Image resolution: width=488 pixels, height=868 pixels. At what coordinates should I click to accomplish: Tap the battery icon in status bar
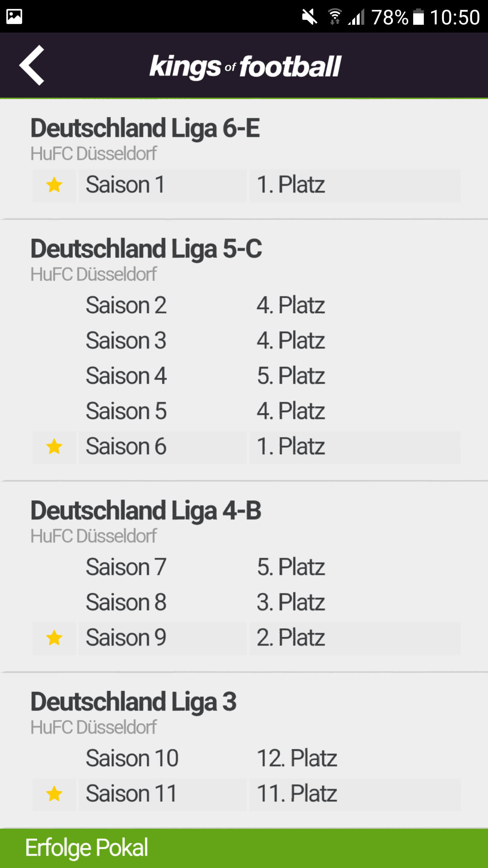click(419, 17)
